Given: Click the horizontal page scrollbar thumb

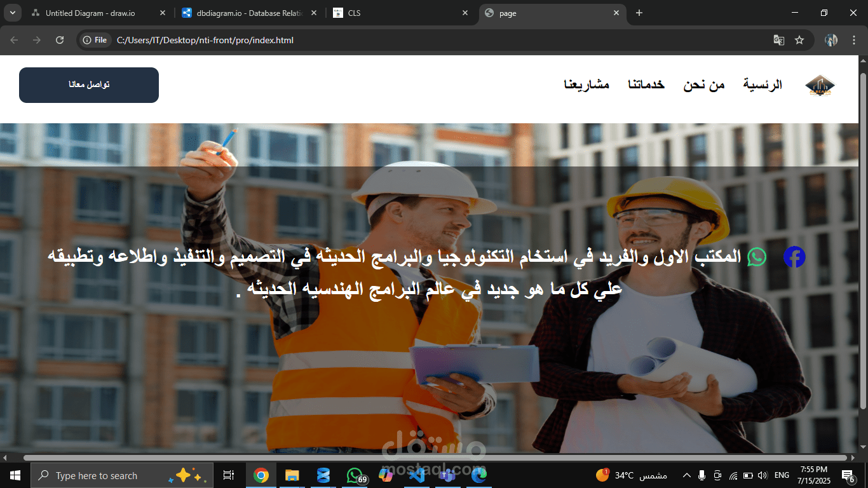Looking at the screenshot, I should click(x=435, y=457).
